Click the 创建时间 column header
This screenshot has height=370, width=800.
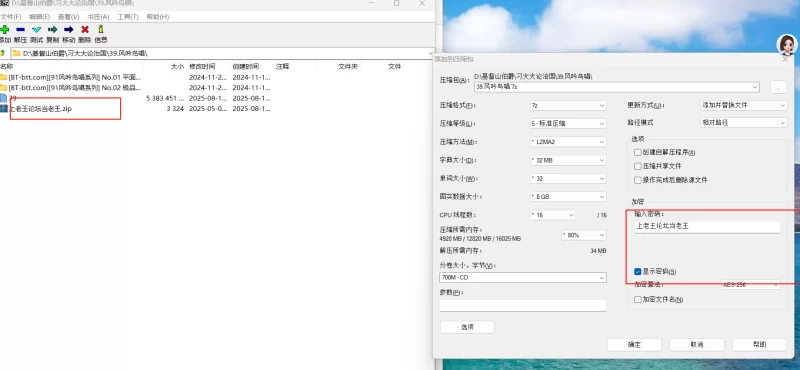(x=245, y=66)
